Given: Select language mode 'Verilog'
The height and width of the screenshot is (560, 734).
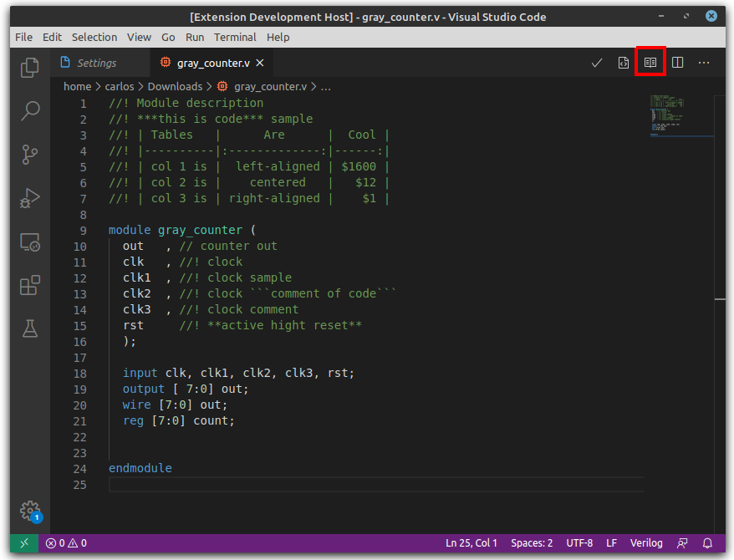Looking at the screenshot, I should [646, 543].
